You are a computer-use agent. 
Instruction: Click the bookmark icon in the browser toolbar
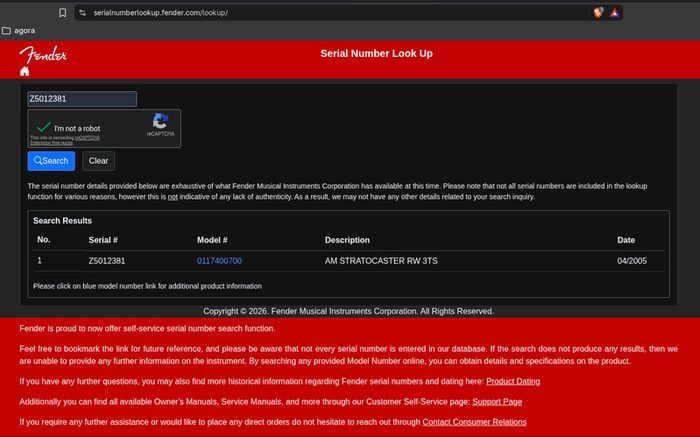tap(62, 13)
